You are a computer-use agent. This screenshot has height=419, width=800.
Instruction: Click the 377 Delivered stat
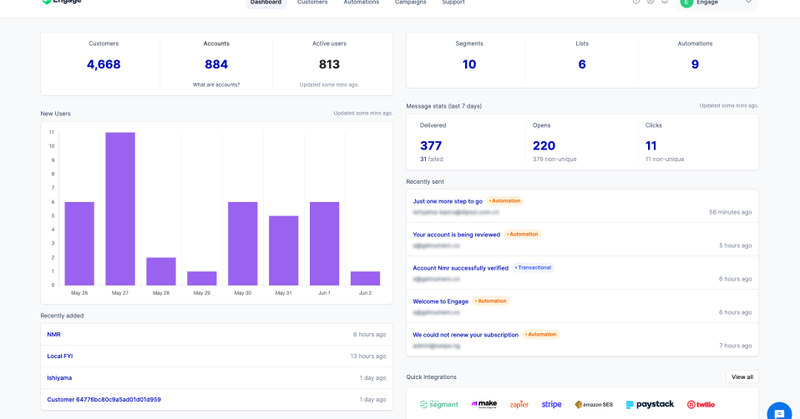pos(431,146)
